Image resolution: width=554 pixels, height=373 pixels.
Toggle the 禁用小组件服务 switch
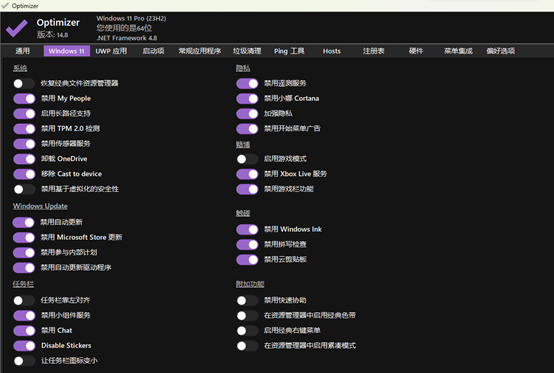click(x=24, y=315)
